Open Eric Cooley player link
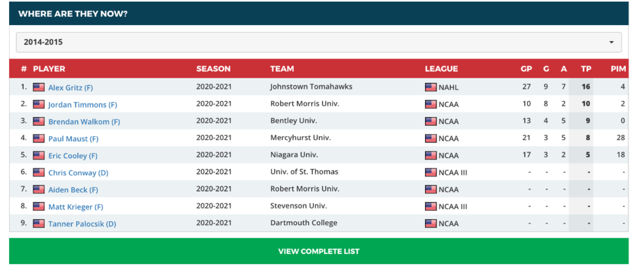The image size is (644, 270). pyautogui.click(x=73, y=156)
